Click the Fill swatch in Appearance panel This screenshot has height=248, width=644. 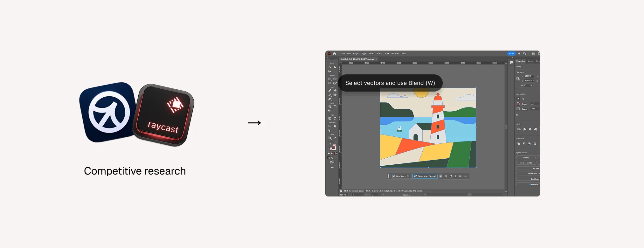(518, 99)
